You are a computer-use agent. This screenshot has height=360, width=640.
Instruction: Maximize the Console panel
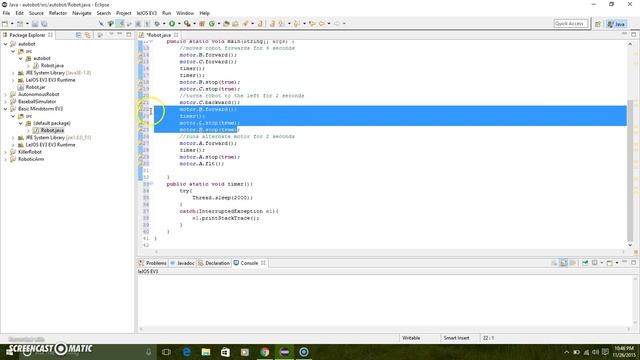pyautogui.click(x=633, y=262)
